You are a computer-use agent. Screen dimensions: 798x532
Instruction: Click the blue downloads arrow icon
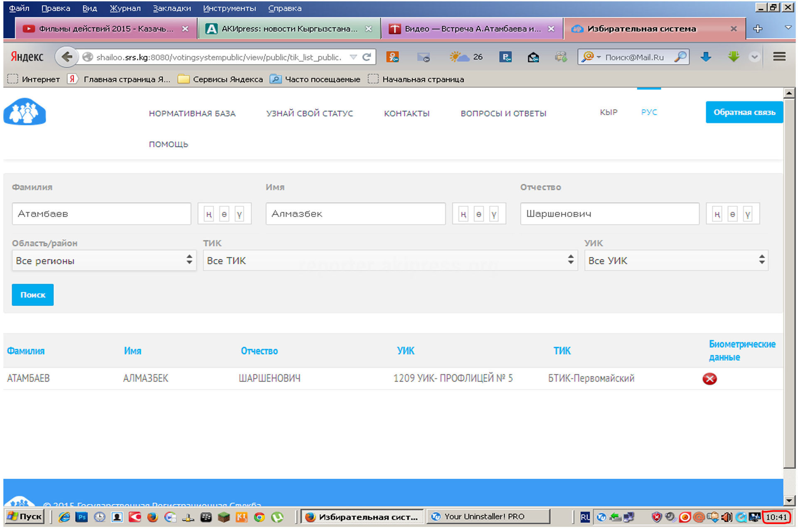click(x=706, y=57)
